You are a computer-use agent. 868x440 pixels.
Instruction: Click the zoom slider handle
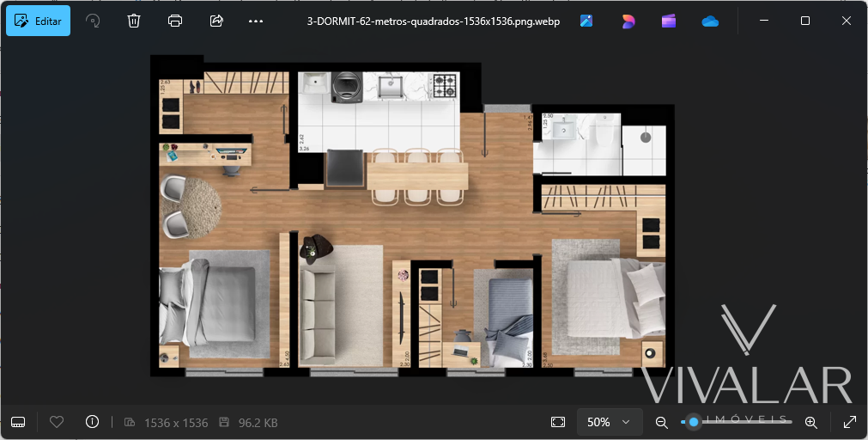pos(694,422)
